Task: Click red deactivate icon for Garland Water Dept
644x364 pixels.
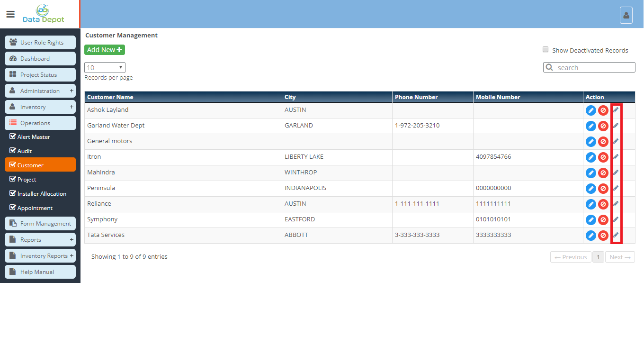Action: [x=603, y=126]
